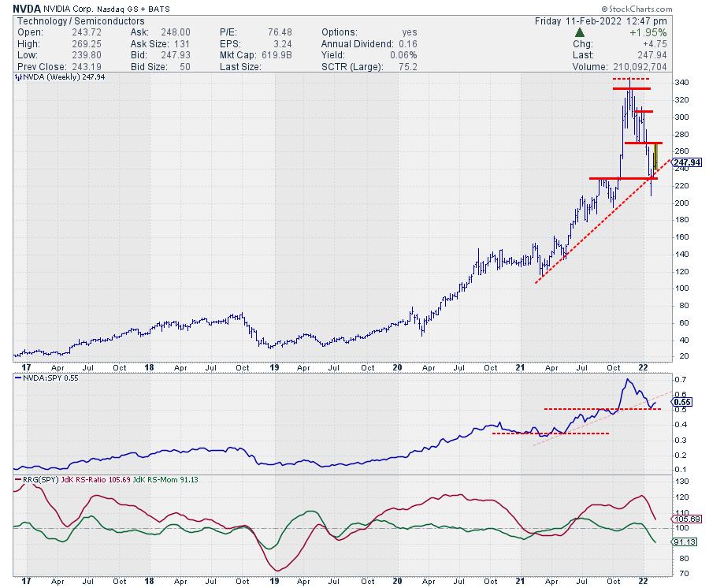This screenshot has height=588, width=709.
Task: Click the 91.13 JdK RS-Mom value tag
Action: [683, 541]
